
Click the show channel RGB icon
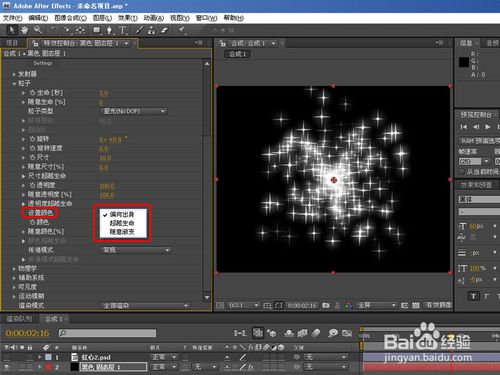click(349, 305)
